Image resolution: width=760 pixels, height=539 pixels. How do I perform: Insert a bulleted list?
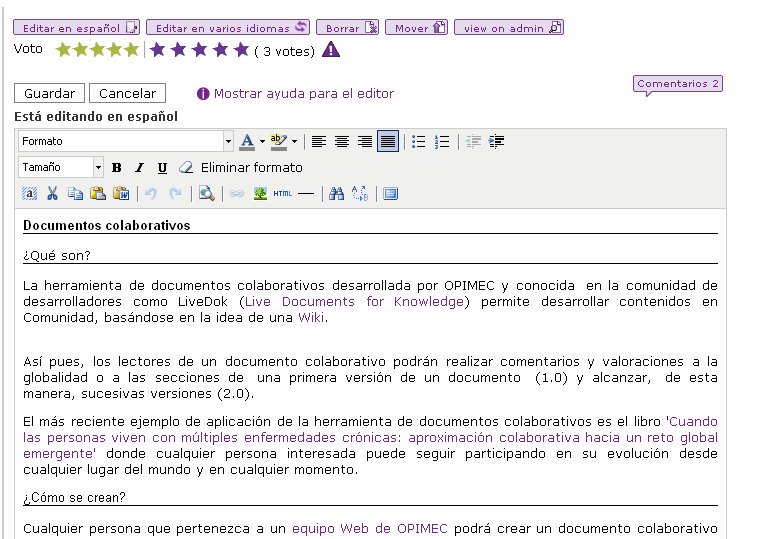[x=420, y=141]
